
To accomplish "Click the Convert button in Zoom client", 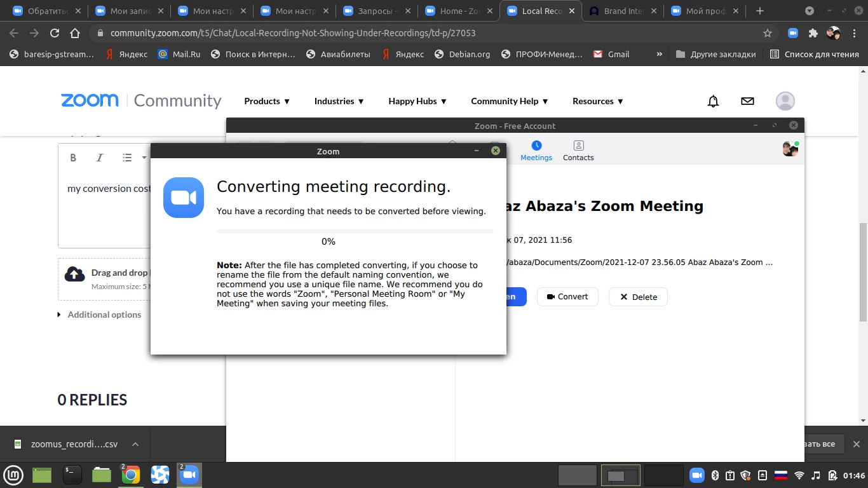I will tap(567, 297).
